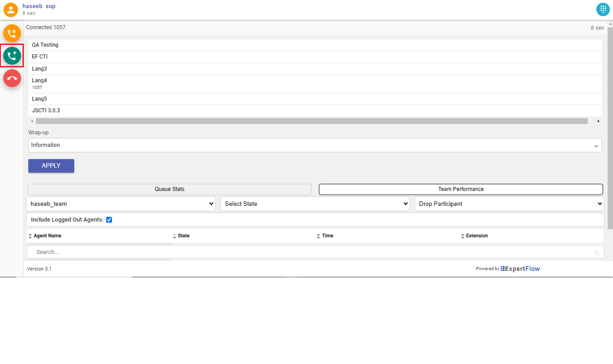
Task: Sort by Extension column arrows
Action: (x=463, y=236)
